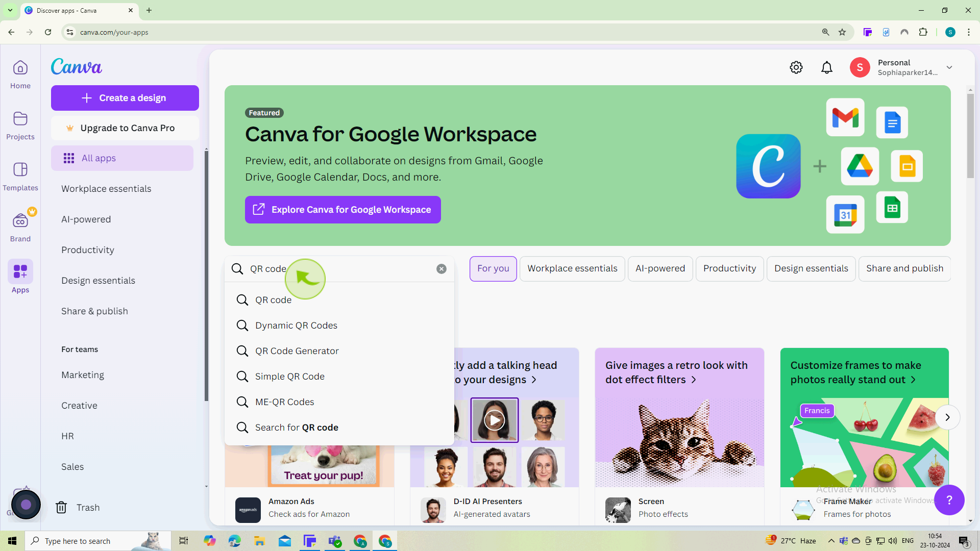Open File Explorer from taskbar

point(259,541)
